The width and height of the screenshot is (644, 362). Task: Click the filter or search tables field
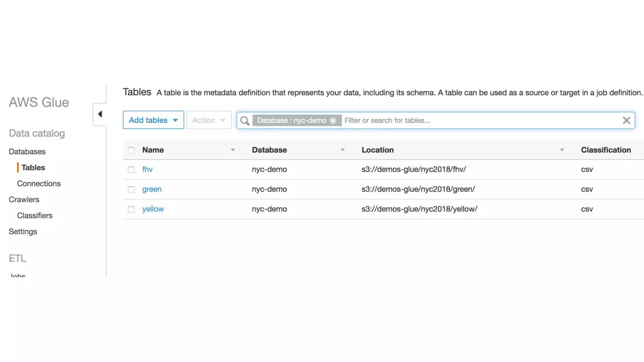[472, 121]
